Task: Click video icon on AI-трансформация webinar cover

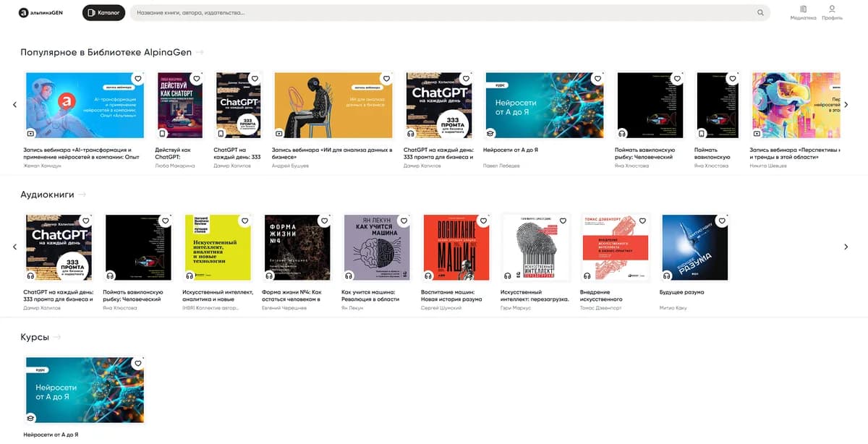Action: 30,133
